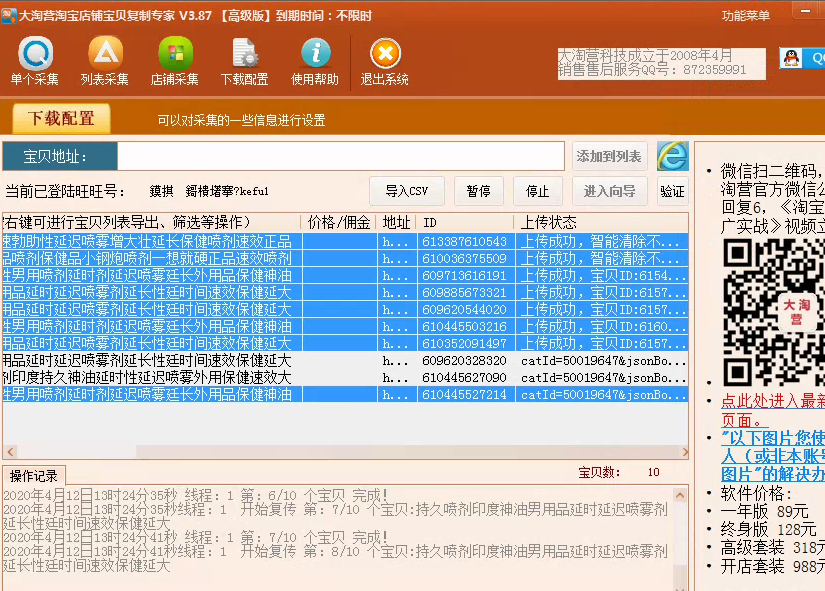Select row with ID 609620544020
Viewport: 825px width, 591px height.
pyautogui.click(x=345, y=309)
